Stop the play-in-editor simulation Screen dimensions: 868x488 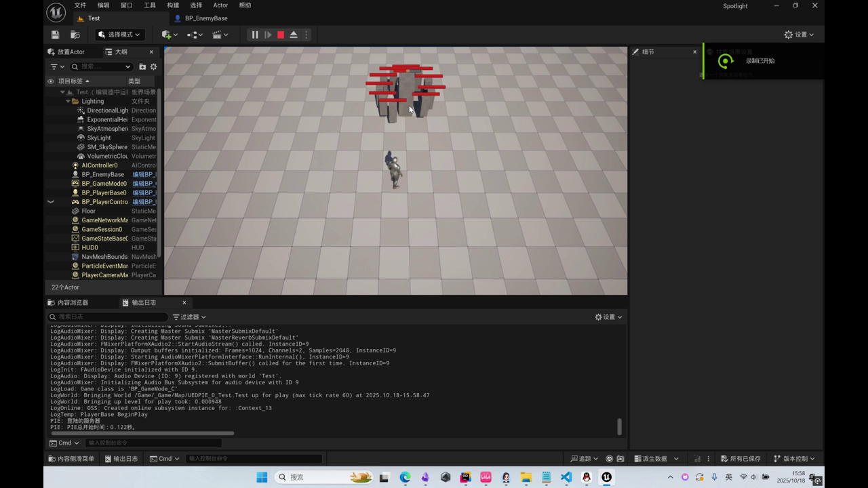point(281,35)
